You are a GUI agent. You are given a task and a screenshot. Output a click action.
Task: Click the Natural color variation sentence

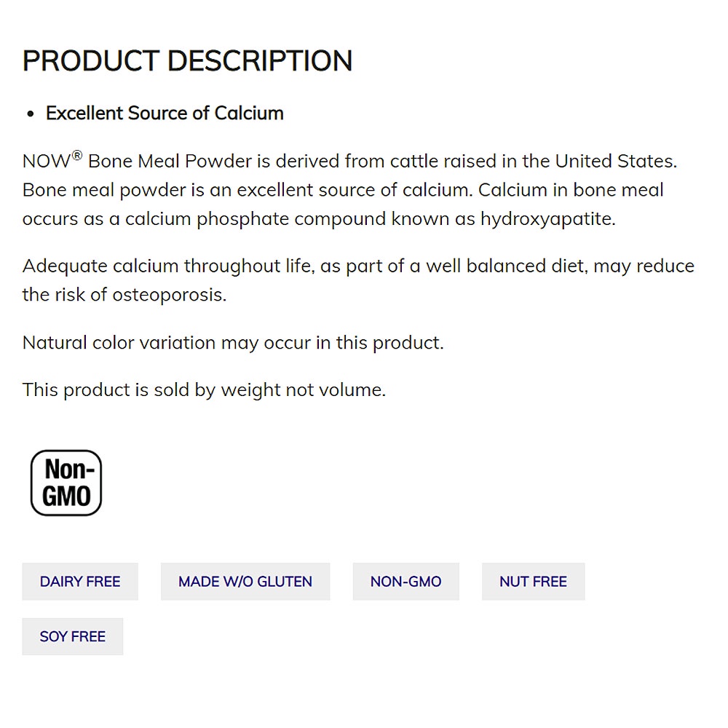pyautogui.click(x=233, y=343)
